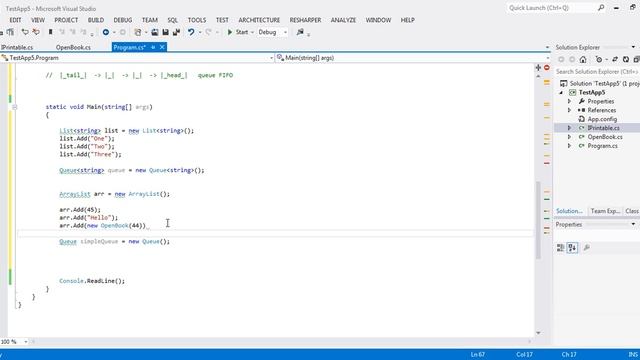Open the Start button dropdown arrow
Viewport: 640px width, 360px height.
point(252,32)
